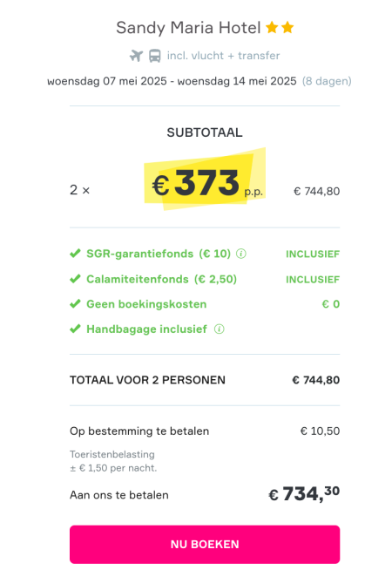Screen dimensions: 392x570
Task: Click the SGR-garantiefonds green checkmark
Action: [x=75, y=253]
